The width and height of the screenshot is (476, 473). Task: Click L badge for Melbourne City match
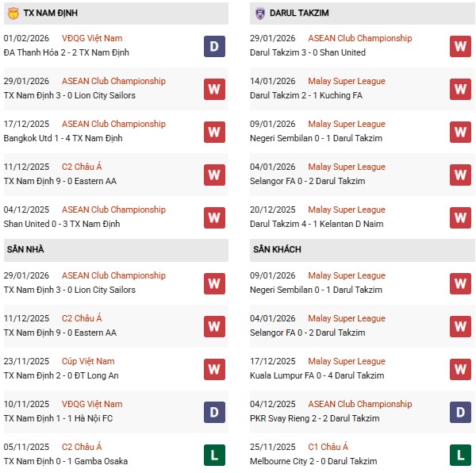click(x=460, y=454)
